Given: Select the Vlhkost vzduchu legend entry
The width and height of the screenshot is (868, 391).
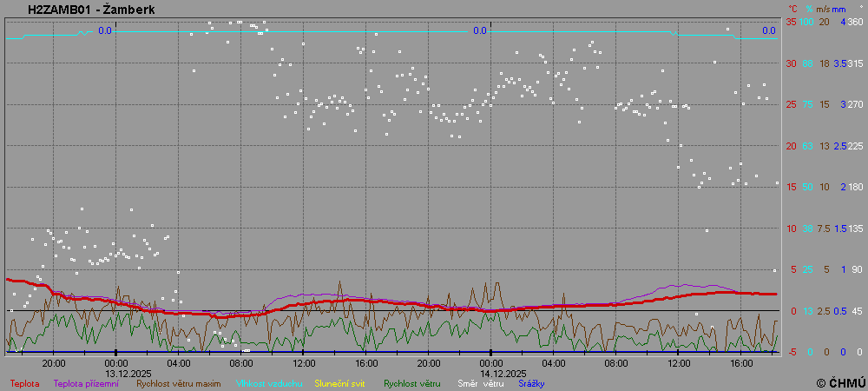Looking at the screenshot, I should 267,383.
